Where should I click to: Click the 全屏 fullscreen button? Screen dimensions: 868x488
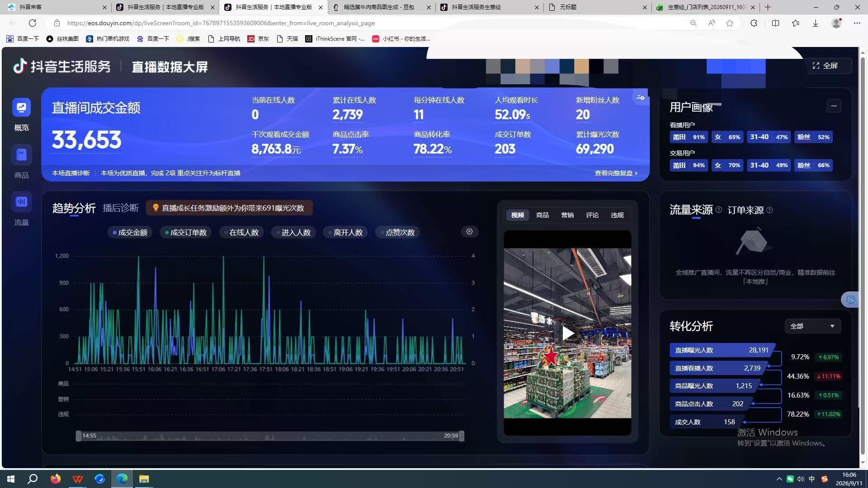pyautogui.click(x=826, y=66)
